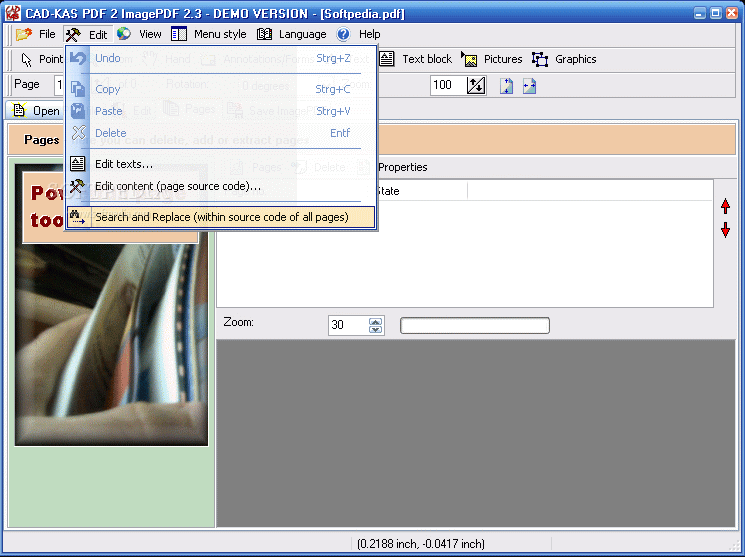The image size is (745, 557).
Task: Click the CAD-KAS application title icon
Action: pos(13,13)
